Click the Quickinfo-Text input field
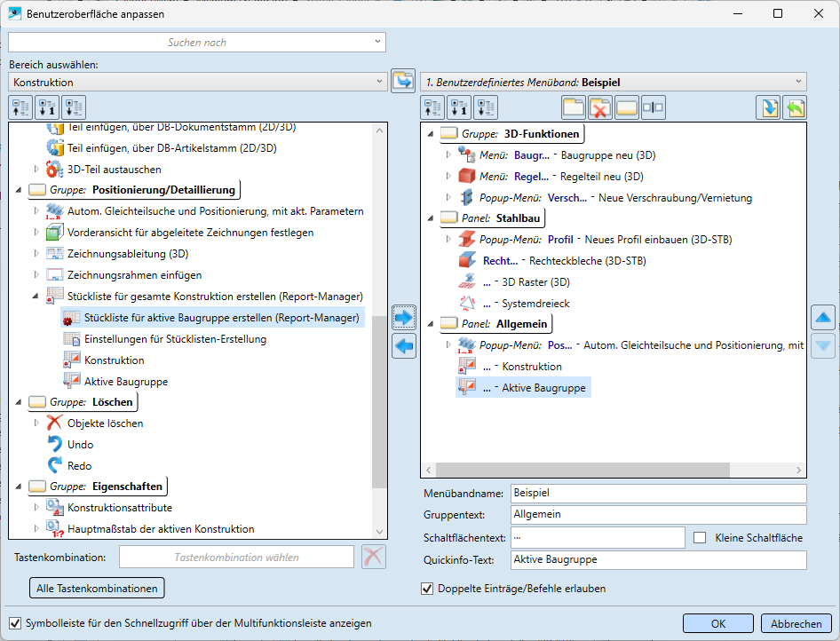Viewport: 840px width, 641px height. 658,560
